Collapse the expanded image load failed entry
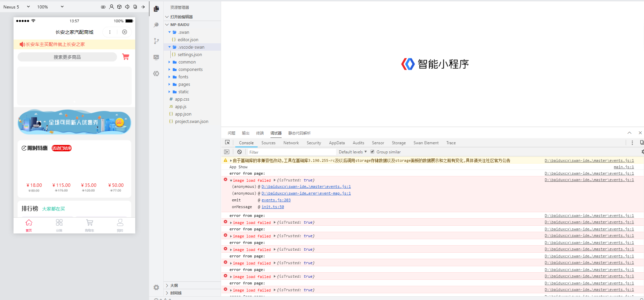 click(x=231, y=180)
